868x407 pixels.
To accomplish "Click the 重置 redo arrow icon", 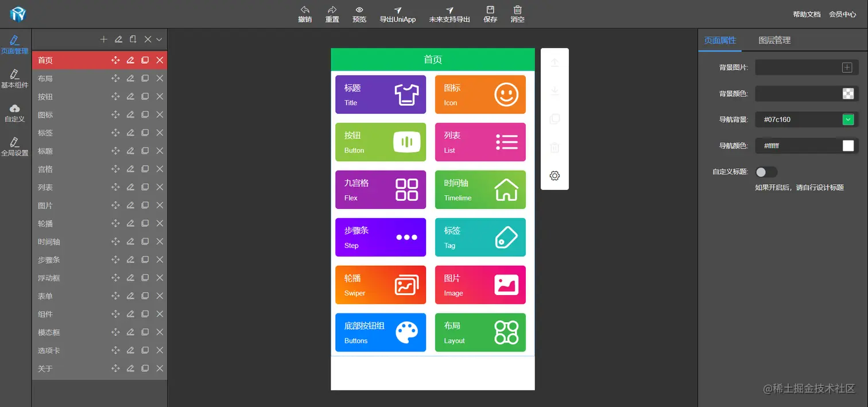I will click(332, 10).
